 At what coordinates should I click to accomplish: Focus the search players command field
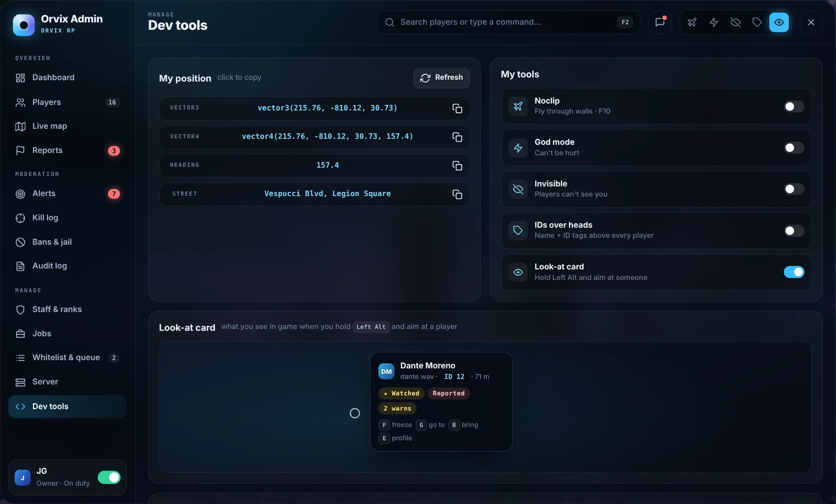pyautogui.click(x=508, y=22)
